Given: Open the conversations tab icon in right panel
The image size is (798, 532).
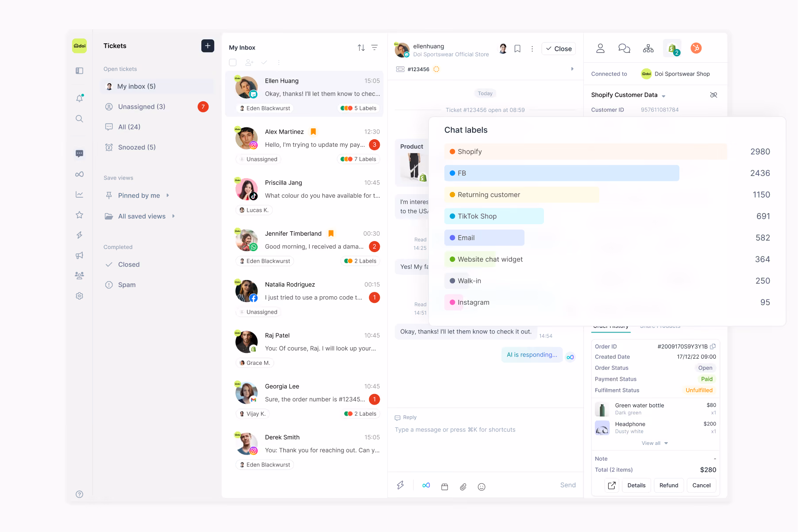Looking at the screenshot, I should (x=624, y=48).
